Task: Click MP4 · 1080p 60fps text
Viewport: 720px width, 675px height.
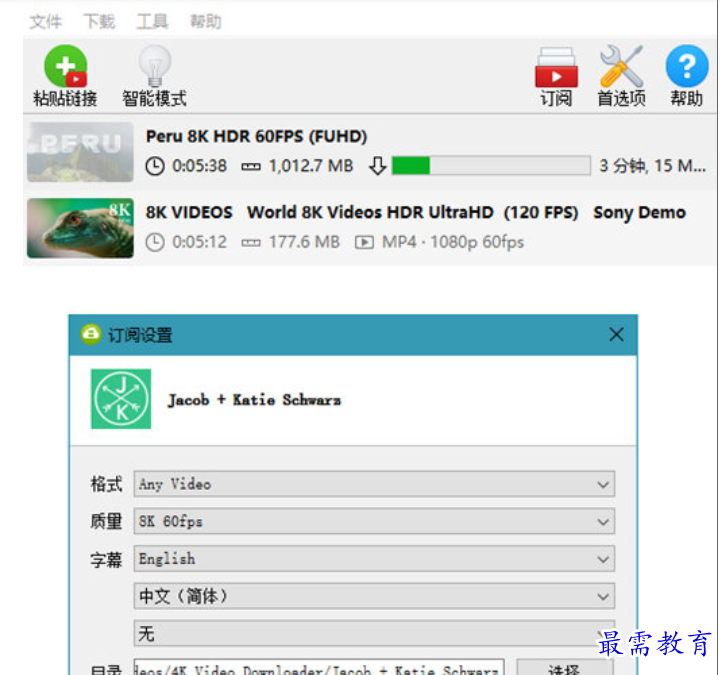Action: tap(453, 242)
